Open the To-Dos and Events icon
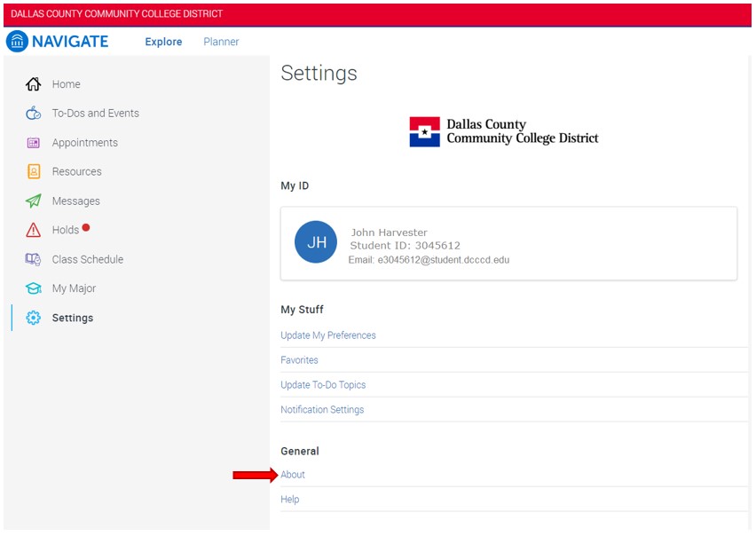 tap(34, 114)
